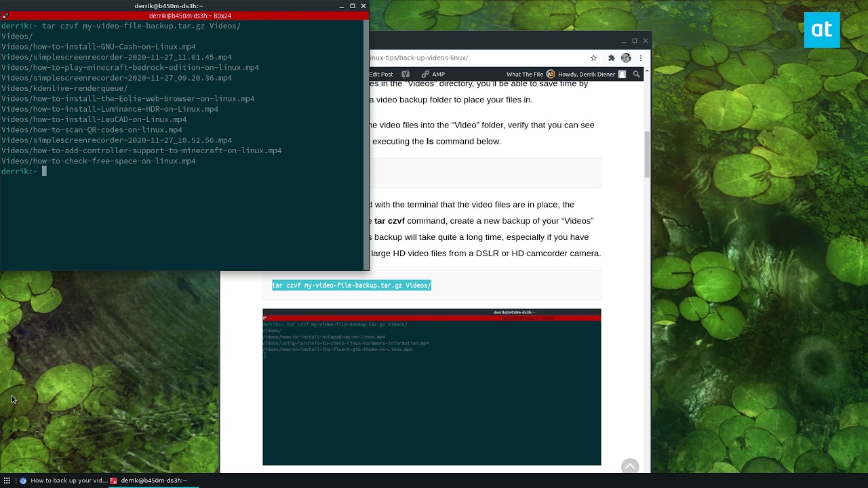This screenshot has width=868, height=488.
Task: Open the browser extensions puzzle icon
Action: [x=611, y=58]
